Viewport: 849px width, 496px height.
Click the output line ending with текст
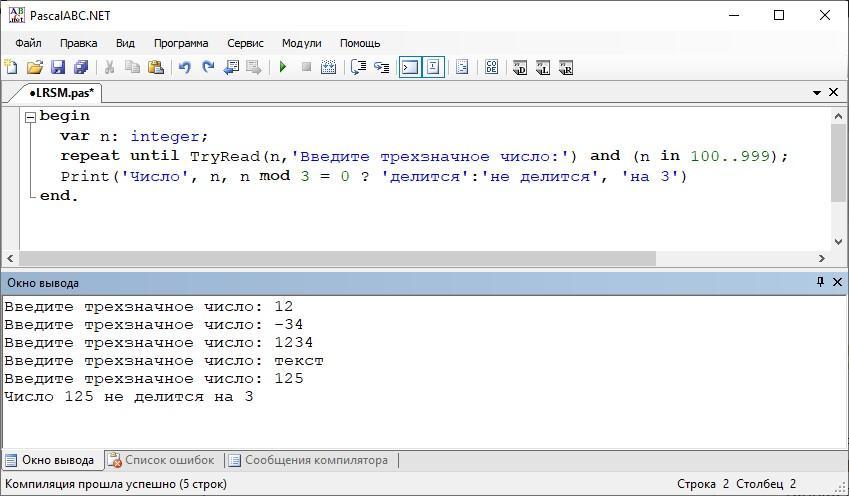[164, 361]
